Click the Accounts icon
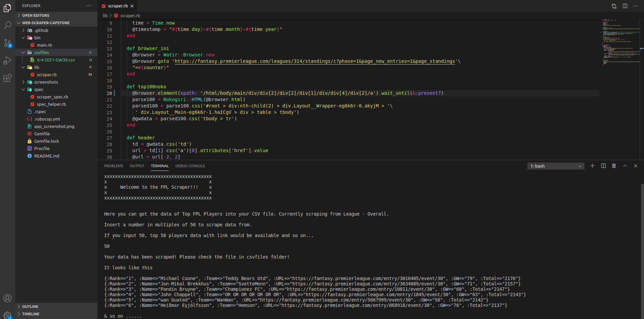 (x=7, y=298)
